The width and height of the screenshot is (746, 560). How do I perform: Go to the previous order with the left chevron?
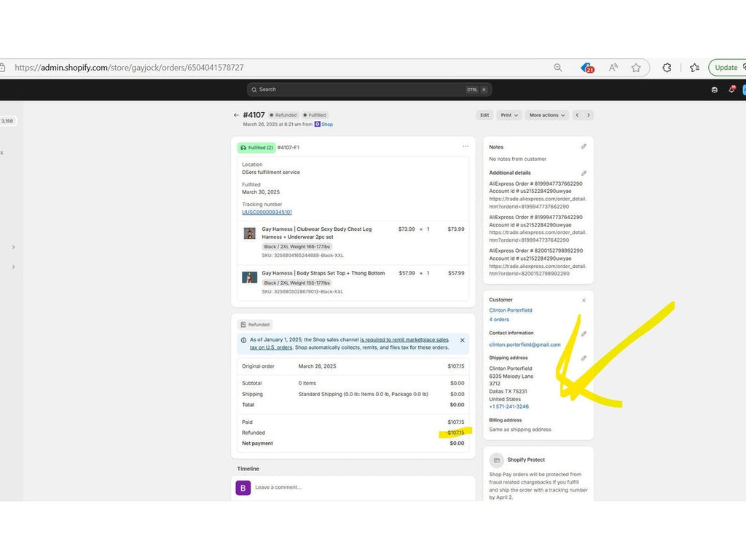[x=578, y=115]
